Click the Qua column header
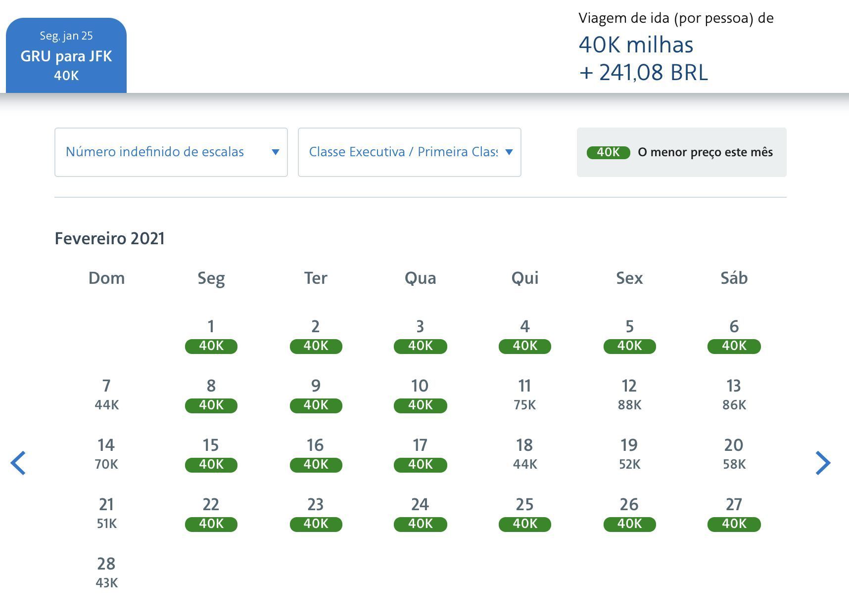Screen dimensions: 849x616 pos(421,278)
